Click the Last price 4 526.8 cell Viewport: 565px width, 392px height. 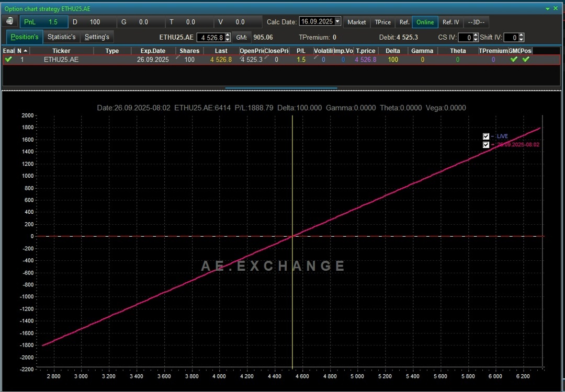click(221, 60)
